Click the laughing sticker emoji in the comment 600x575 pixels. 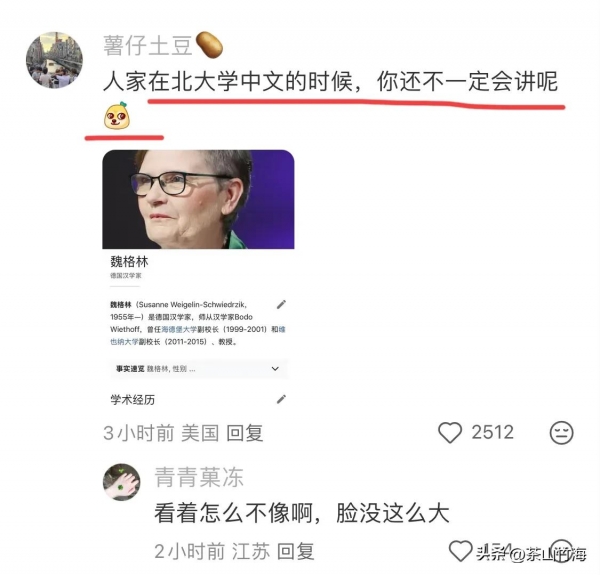117,116
